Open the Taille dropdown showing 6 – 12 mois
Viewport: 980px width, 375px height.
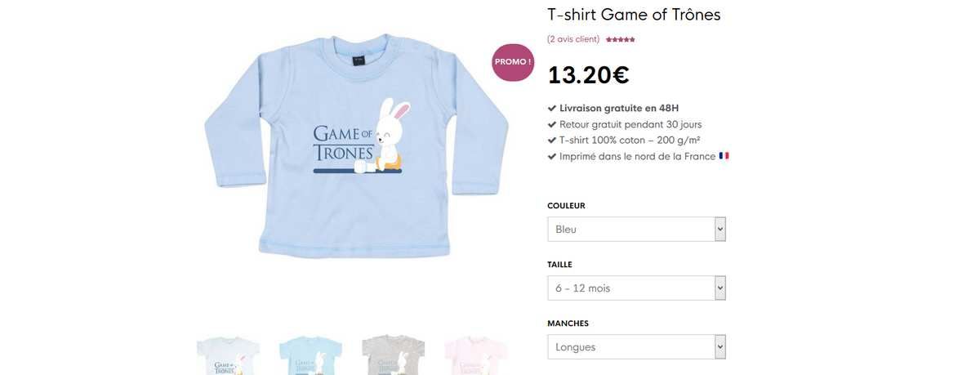636,288
